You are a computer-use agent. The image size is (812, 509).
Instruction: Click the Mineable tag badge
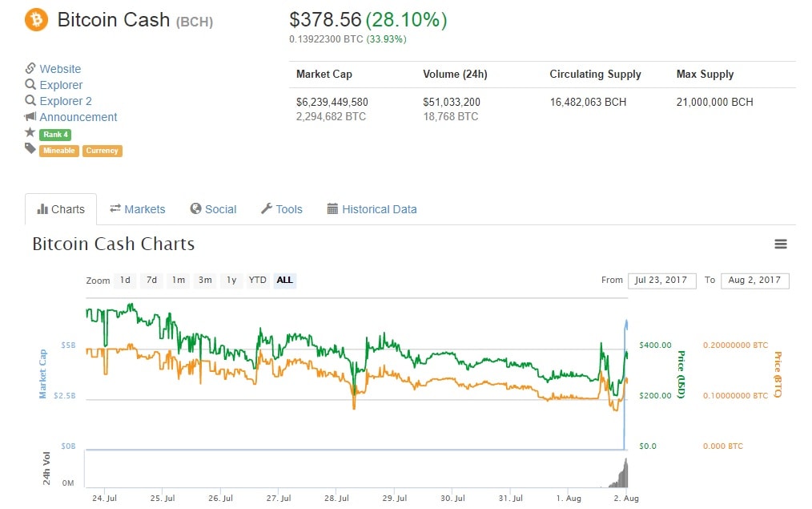[x=59, y=150]
